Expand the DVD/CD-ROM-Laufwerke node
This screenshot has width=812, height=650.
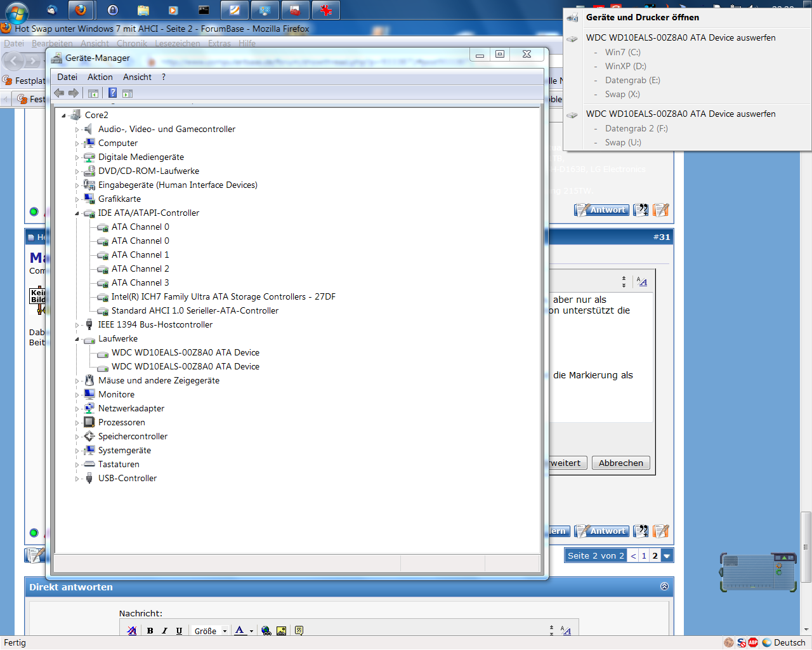click(77, 171)
